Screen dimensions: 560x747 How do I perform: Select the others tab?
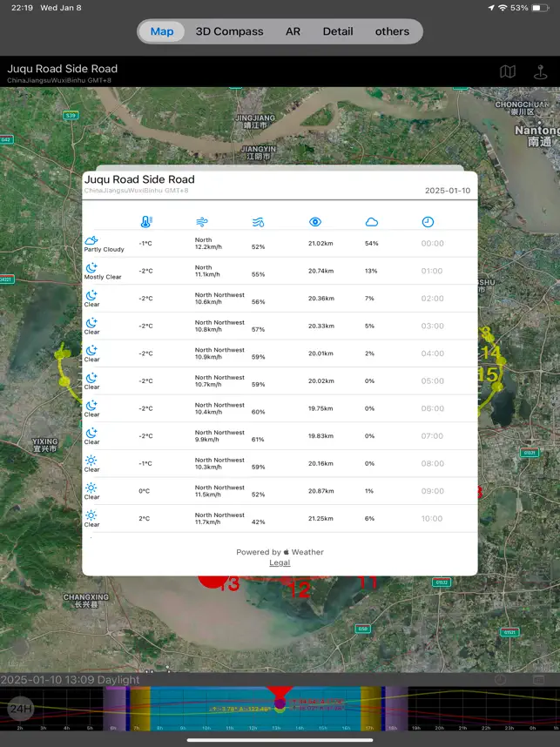(392, 31)
